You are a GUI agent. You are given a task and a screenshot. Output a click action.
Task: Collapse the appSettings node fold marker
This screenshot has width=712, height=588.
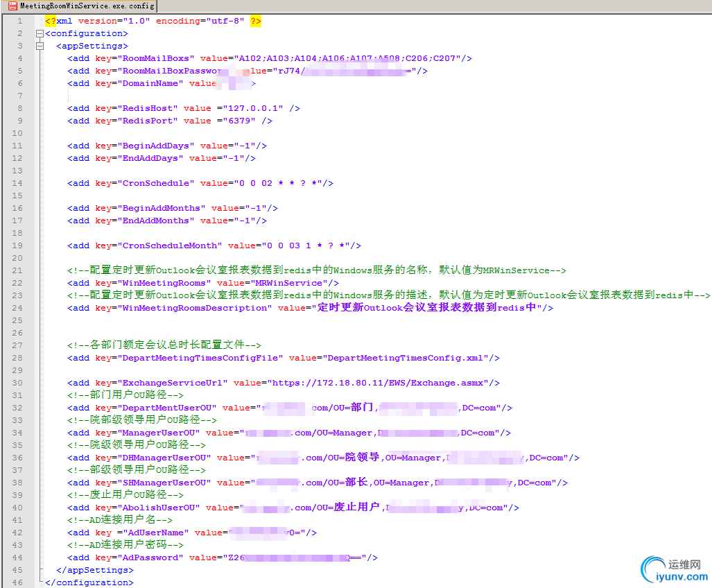[x=40, y=46]
